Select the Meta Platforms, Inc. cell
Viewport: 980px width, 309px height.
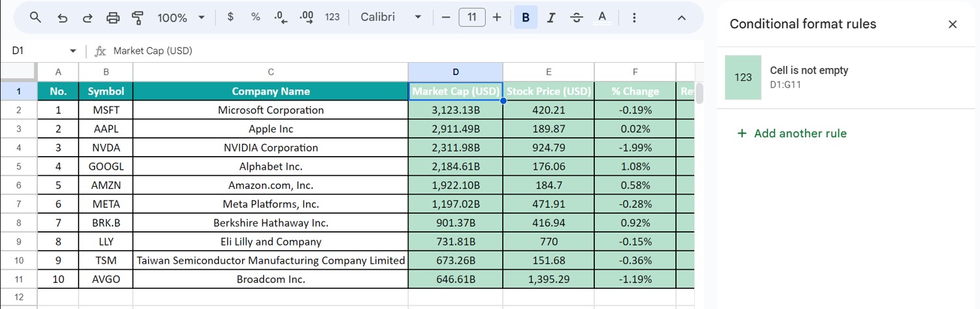coord(271,204)
